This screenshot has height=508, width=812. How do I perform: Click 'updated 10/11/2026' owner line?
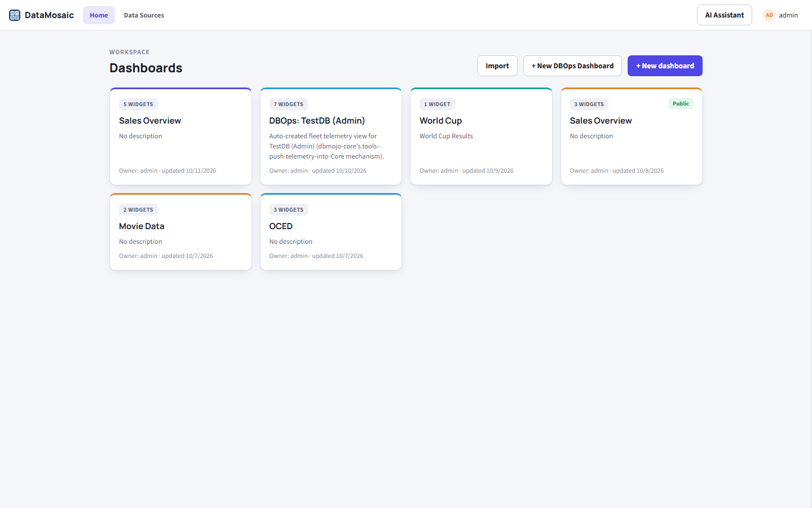pyautogui.click(x=167, y=170)
